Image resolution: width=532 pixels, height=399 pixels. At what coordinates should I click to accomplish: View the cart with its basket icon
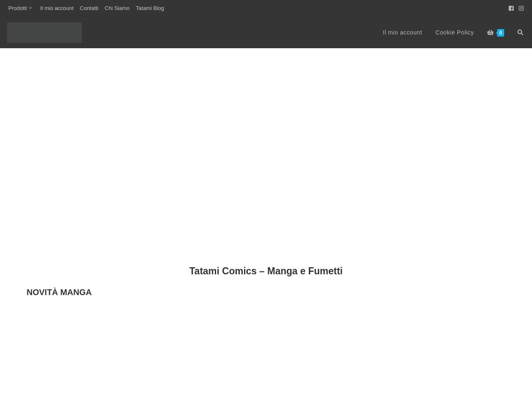pyautogui.click(x=490, y=32)
